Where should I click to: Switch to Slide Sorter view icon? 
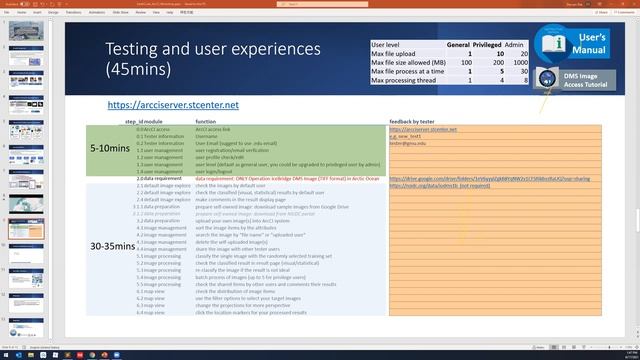(x=564, y=347)
